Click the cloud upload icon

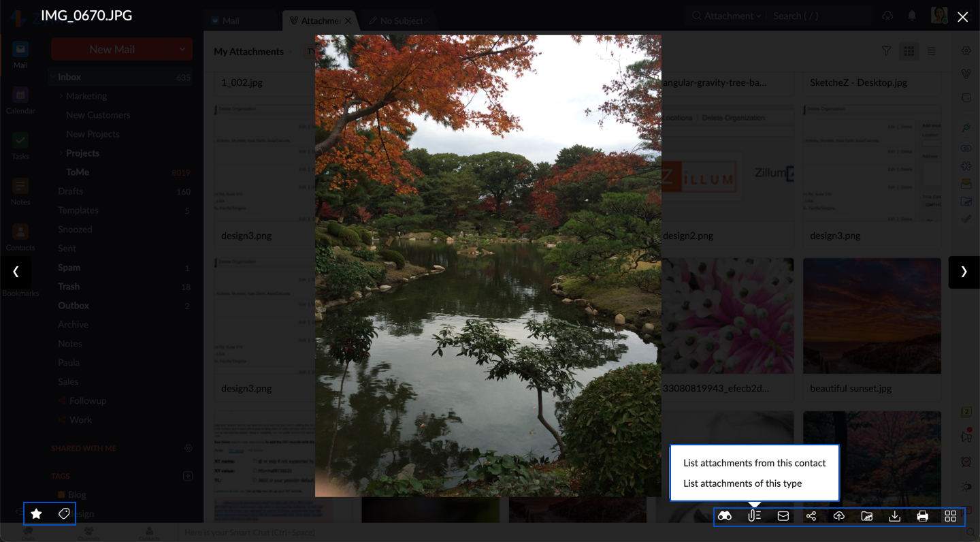click(x=839, y=516)
